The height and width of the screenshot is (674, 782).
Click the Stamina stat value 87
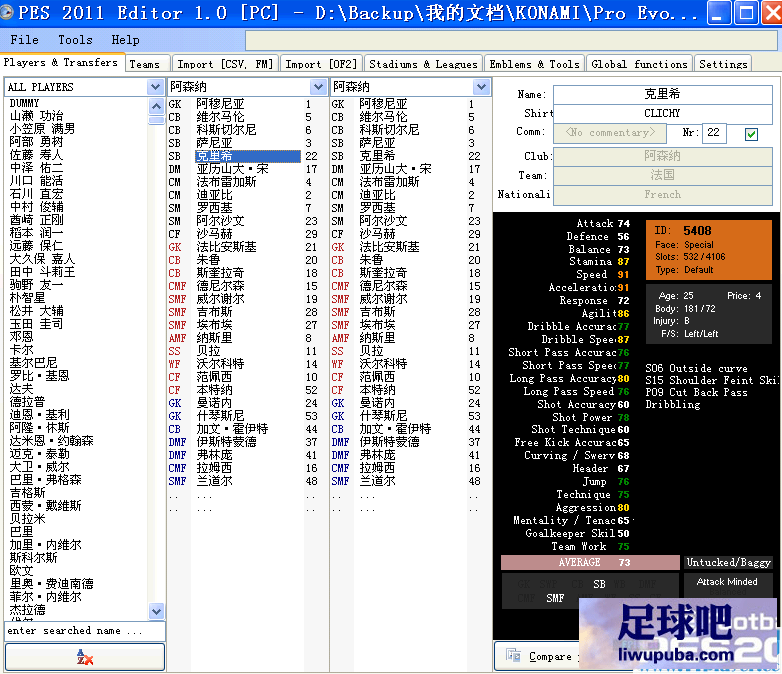point(624,262)
